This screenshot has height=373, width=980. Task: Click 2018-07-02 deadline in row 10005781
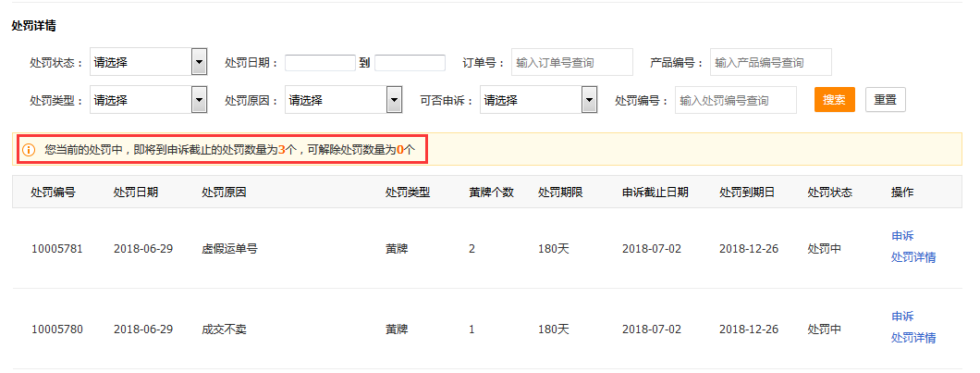point(651,248)
